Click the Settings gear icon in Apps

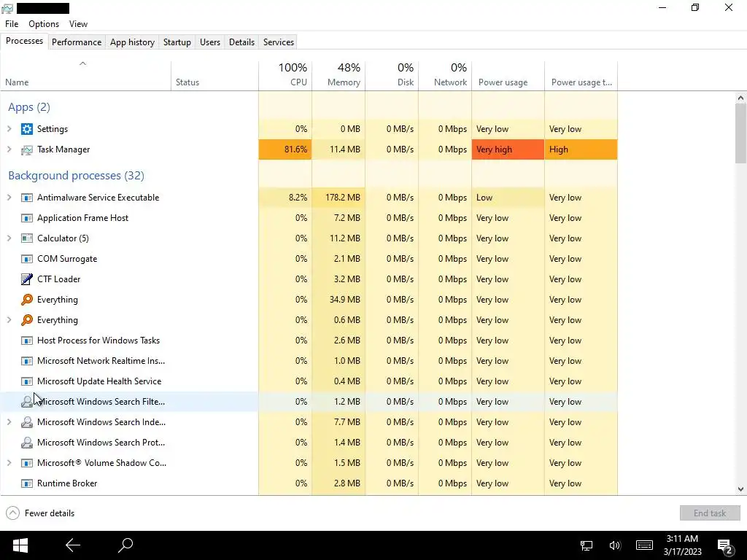point(27,129)
